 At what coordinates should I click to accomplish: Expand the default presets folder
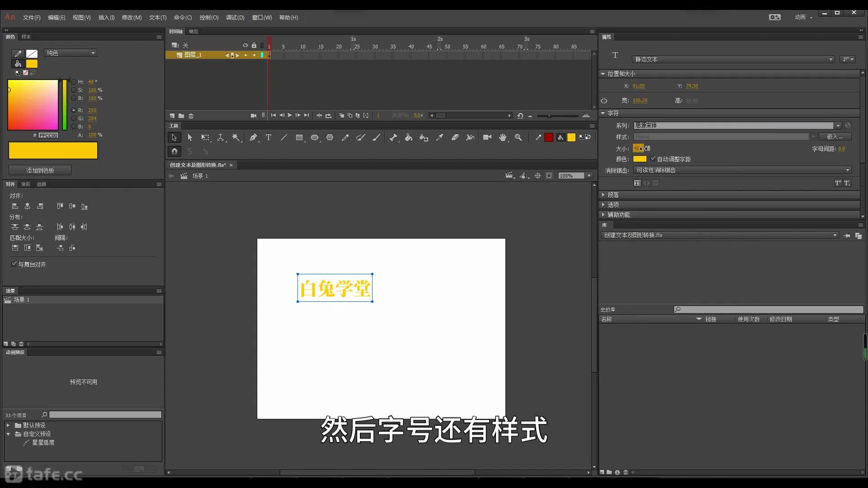point(8,425)
